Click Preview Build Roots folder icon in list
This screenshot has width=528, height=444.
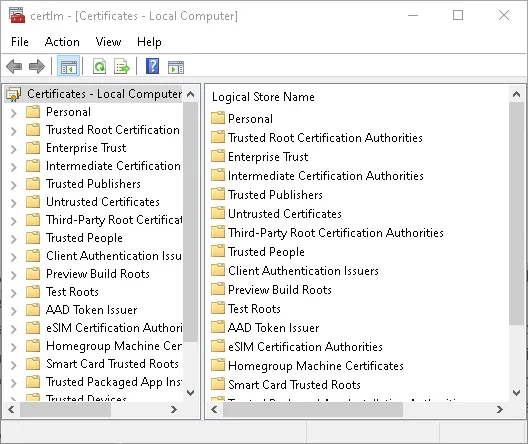tap(218, 289)
